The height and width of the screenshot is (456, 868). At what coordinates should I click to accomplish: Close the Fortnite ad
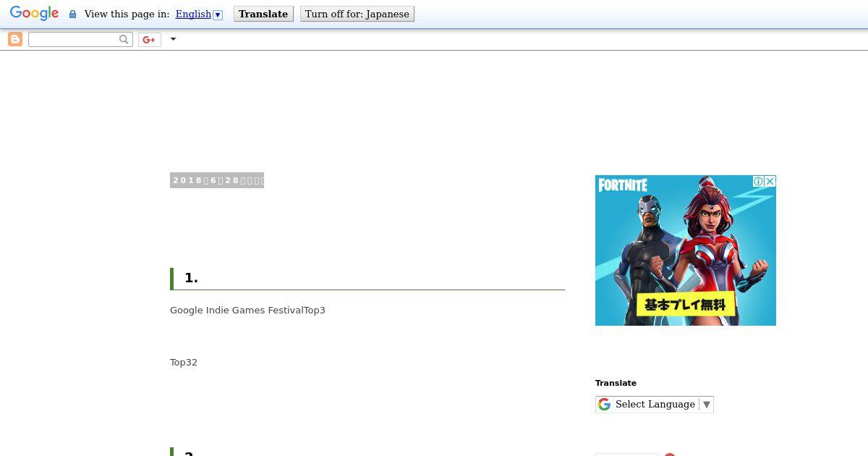pyautogui.click(x=770, y=181)
